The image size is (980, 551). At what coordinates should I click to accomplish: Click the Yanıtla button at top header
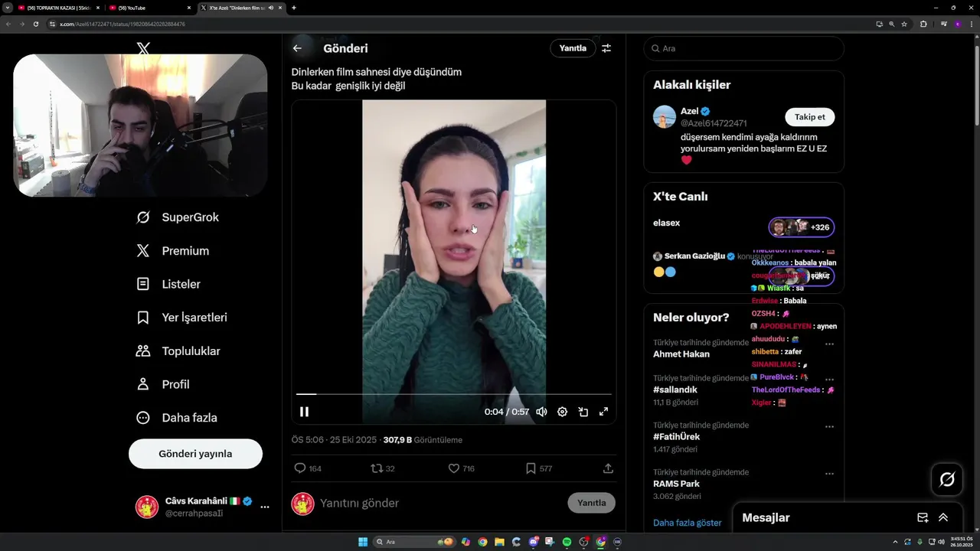click(573, 48)
